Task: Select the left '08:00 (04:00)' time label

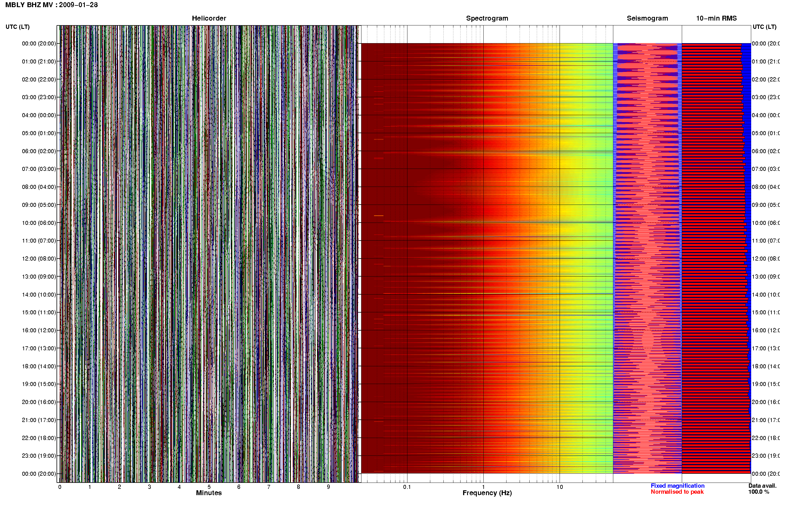Action: tap(39, 187)
